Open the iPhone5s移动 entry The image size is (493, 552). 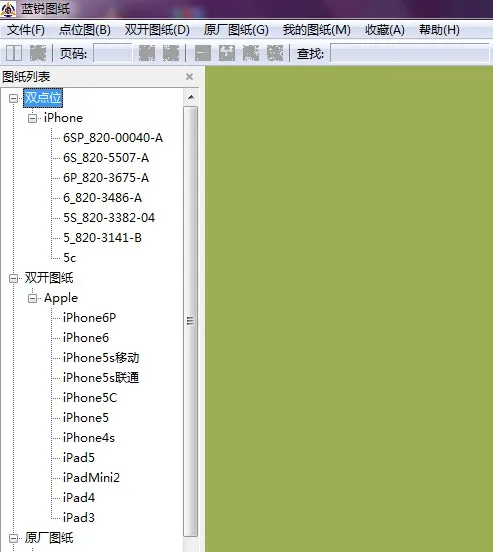[x=101, y=358]
